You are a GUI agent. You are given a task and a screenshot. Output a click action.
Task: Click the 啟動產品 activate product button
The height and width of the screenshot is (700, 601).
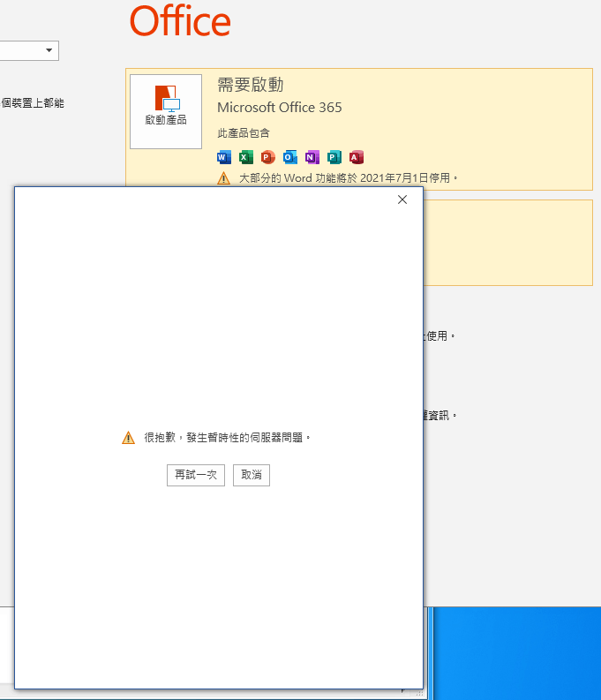point(166,111)
